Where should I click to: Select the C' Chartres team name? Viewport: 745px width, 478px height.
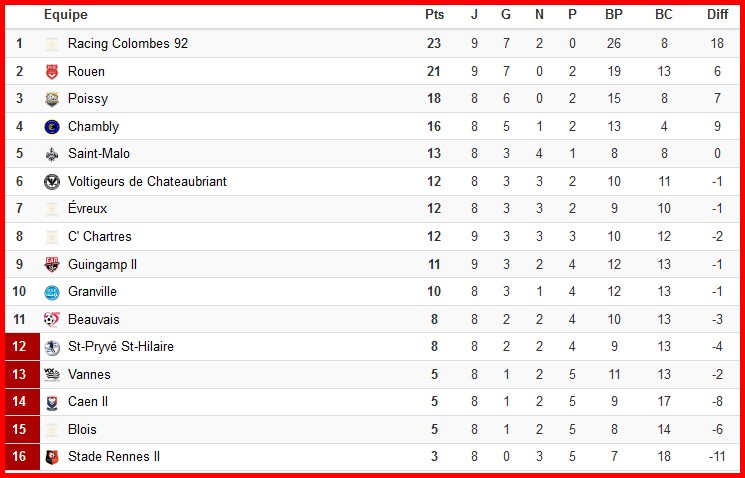pyautogui.click(x=99, y=237)
